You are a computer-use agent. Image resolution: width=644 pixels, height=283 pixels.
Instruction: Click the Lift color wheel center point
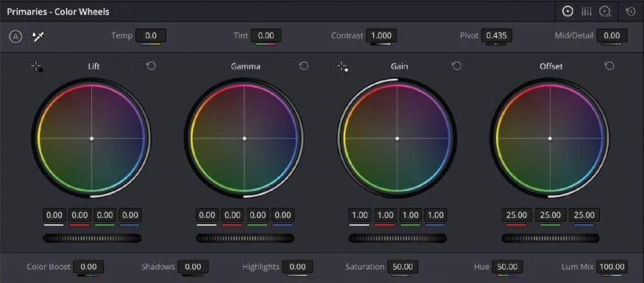click(91, 139)
